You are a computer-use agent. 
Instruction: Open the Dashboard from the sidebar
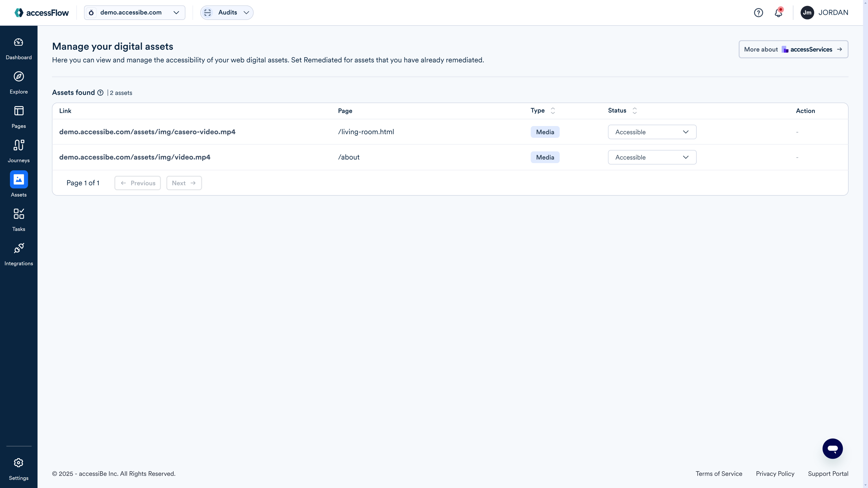click(x=19, y=48)
